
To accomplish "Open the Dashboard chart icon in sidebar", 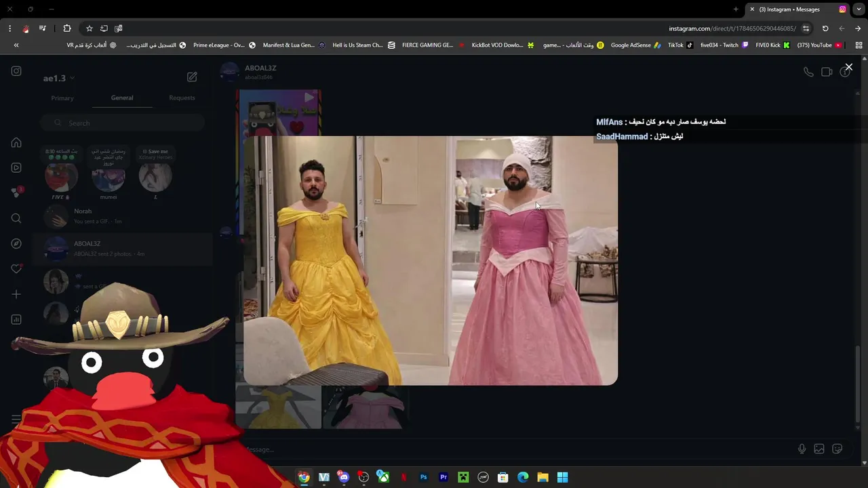I will click(x=16, y=319).
